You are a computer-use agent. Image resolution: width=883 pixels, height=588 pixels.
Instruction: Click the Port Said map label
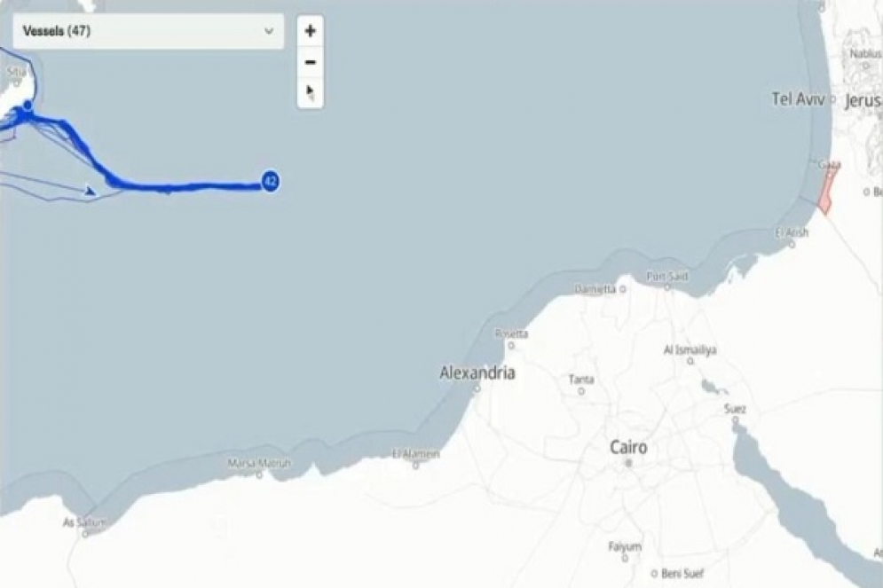(x=666, y=277)
